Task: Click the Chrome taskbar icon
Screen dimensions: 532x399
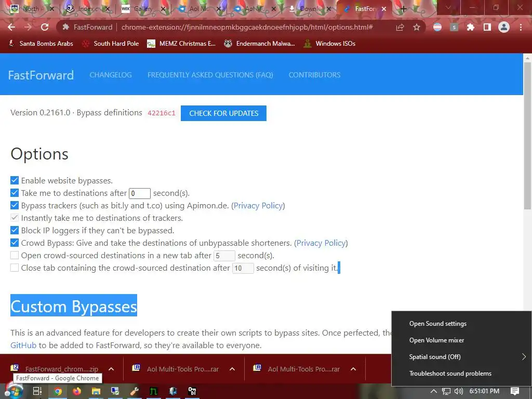Action: pos(58,391)
